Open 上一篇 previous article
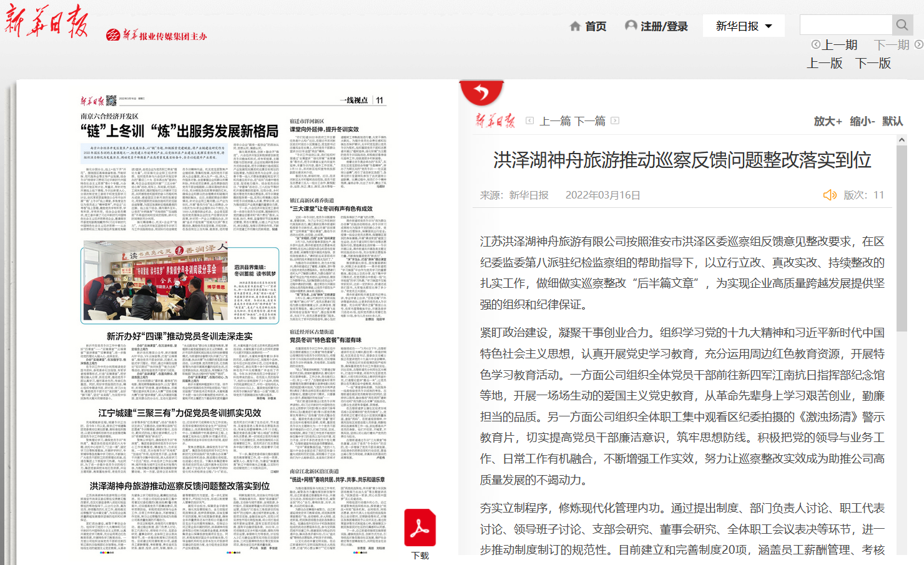The image size is (924, 565). tap(555, 121)
